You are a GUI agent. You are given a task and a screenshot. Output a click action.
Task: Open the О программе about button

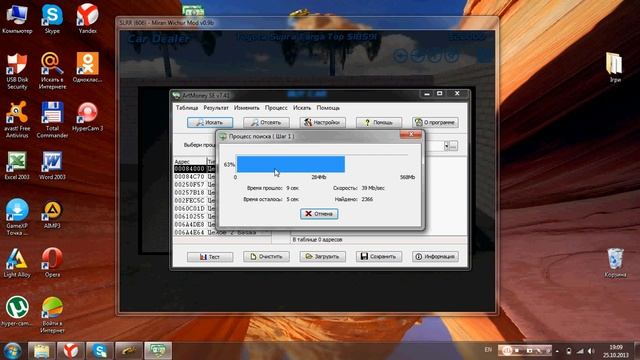(435, 122)
